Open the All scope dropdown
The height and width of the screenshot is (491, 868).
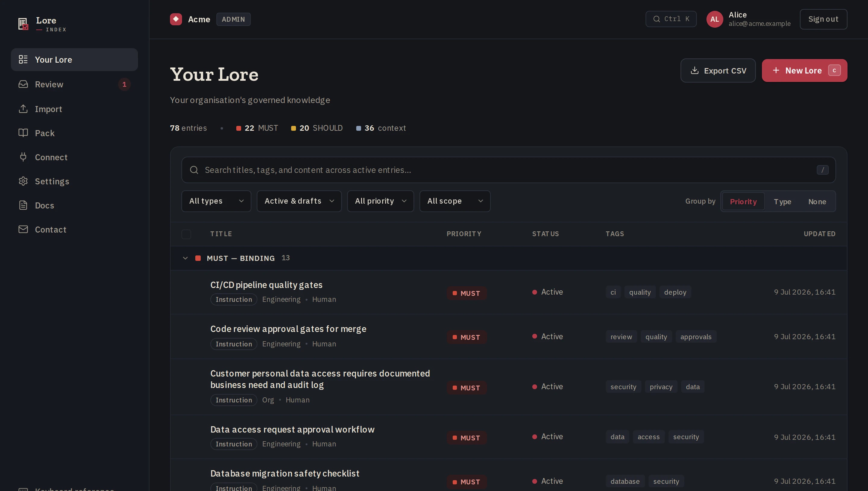(454, 201)
